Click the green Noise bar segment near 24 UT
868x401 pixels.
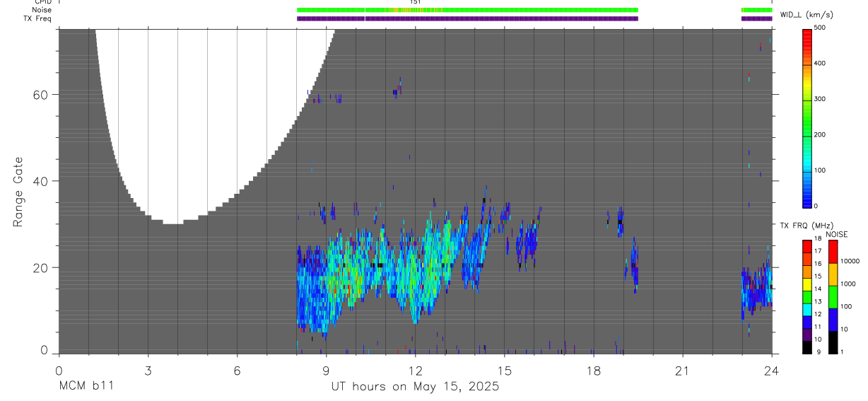pos(756,11)
